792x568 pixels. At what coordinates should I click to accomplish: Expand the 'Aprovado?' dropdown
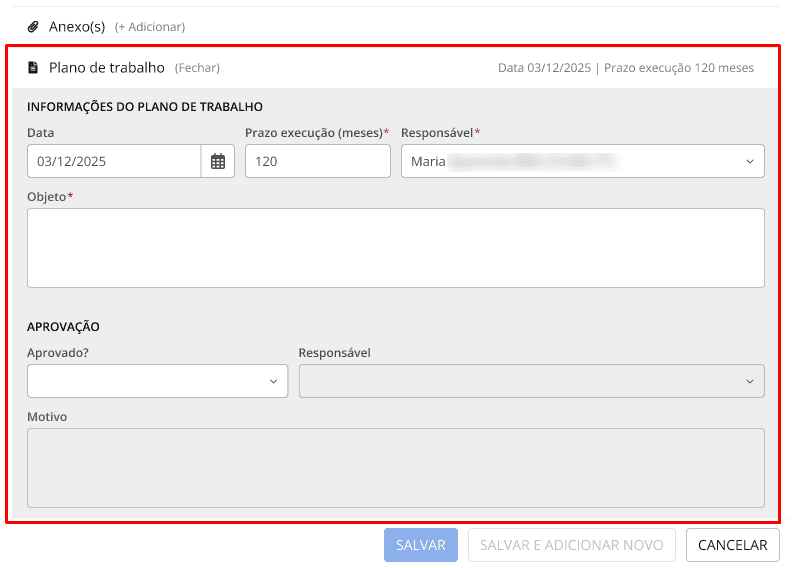coord(157,381)
